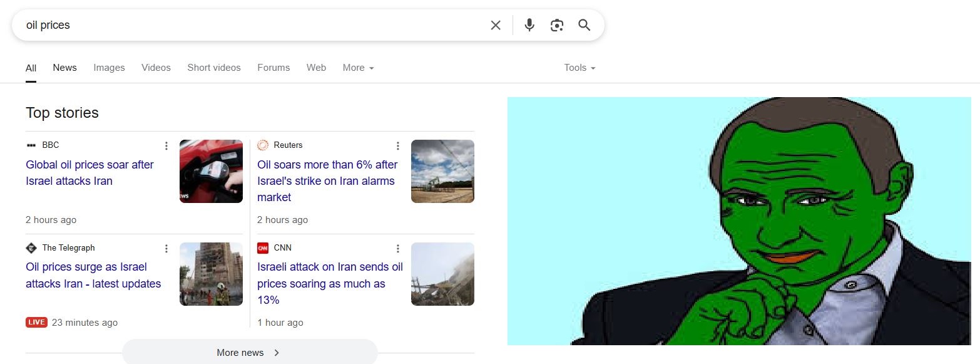Start voice search with the microphone icon
The image size is (980, 364).
click(x=529, y=25)
